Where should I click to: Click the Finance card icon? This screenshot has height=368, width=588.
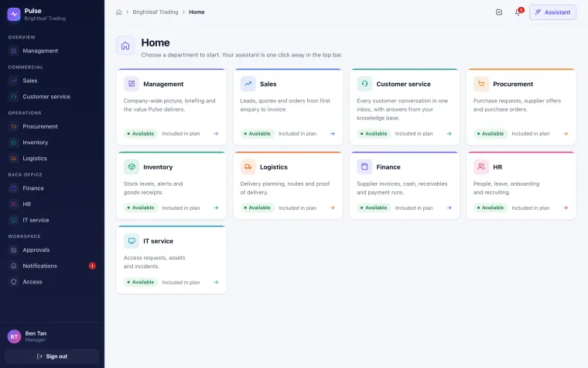364,167
